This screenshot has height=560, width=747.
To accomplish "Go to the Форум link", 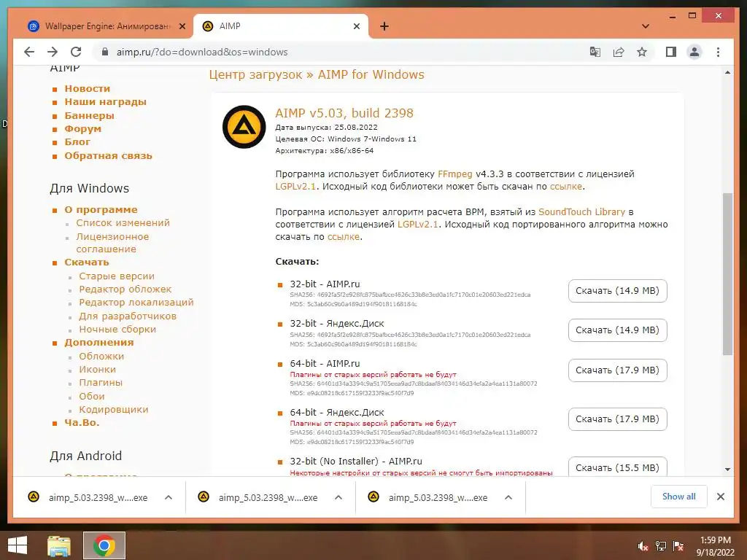I will pyautogui.click(x=83, y=129).
